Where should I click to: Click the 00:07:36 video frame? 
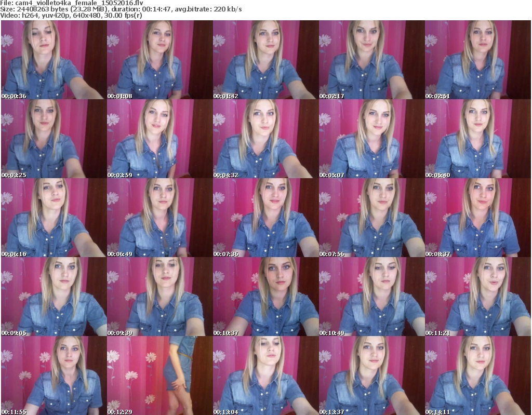pyautogui.click(x=265, y=218)
